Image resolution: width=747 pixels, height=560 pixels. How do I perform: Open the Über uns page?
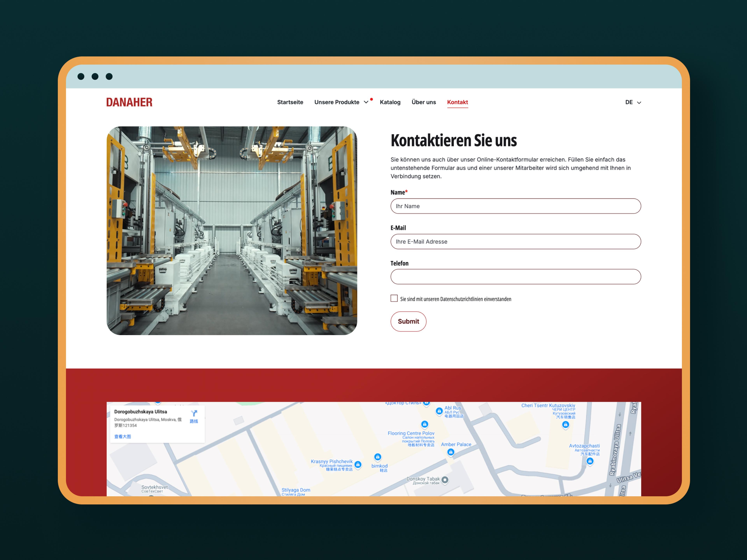pyautogui.click(x=423, y=102)
